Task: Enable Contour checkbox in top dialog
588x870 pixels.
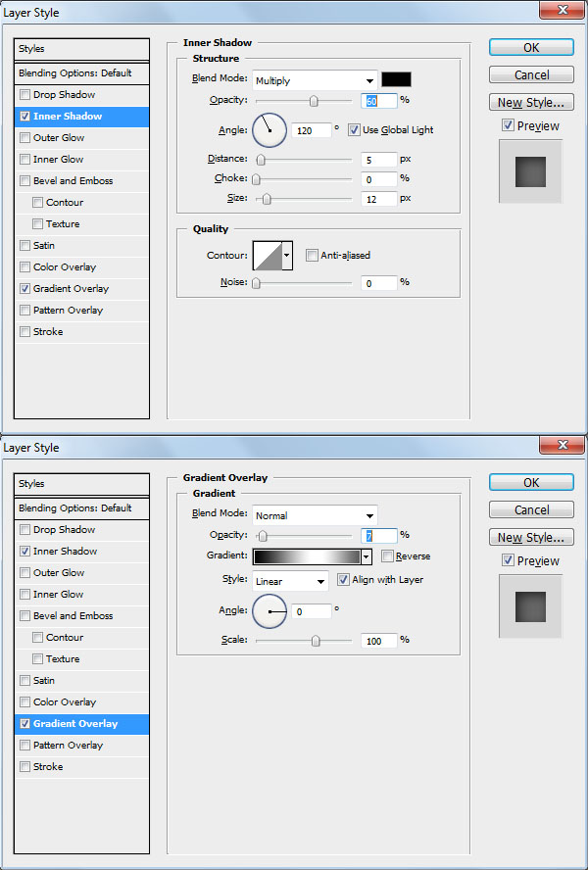Action: tap(37, 203)
